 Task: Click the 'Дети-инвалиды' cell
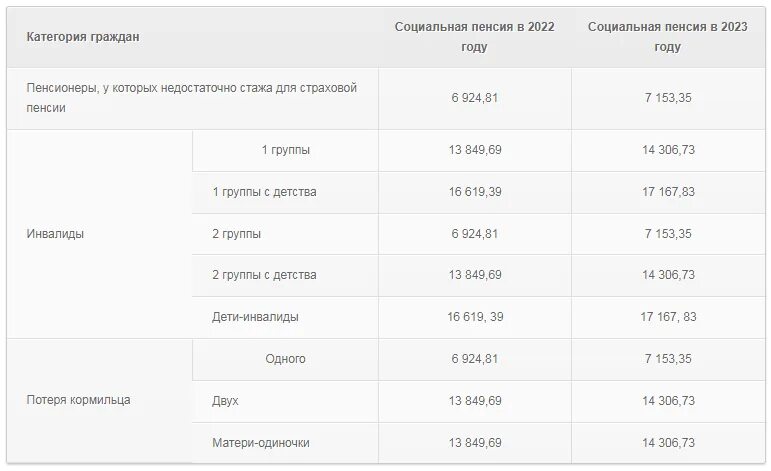255,317
